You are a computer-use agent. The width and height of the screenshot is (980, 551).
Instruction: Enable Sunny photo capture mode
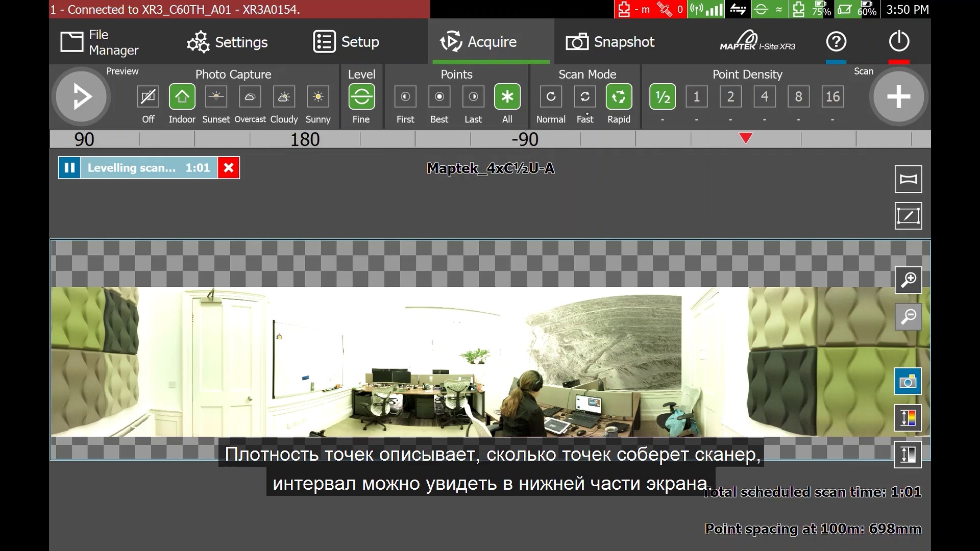[x=318, y=97]
